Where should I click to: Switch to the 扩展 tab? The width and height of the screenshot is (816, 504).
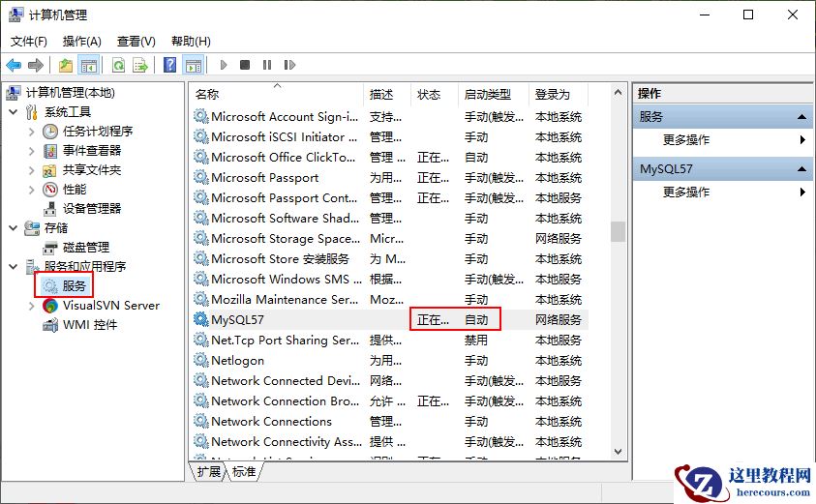[209, 471]
